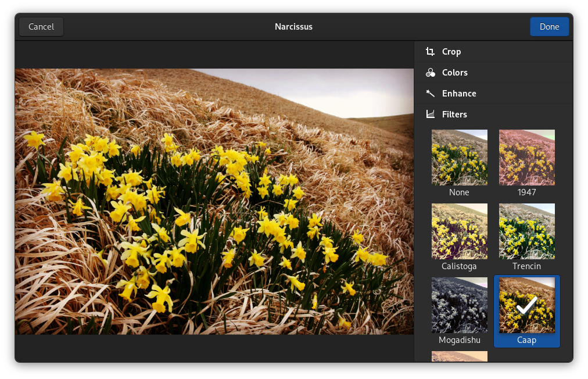Click the white checkmark on Caap
The height and width of the screenshot is (379, 588).
coord(526,305)
